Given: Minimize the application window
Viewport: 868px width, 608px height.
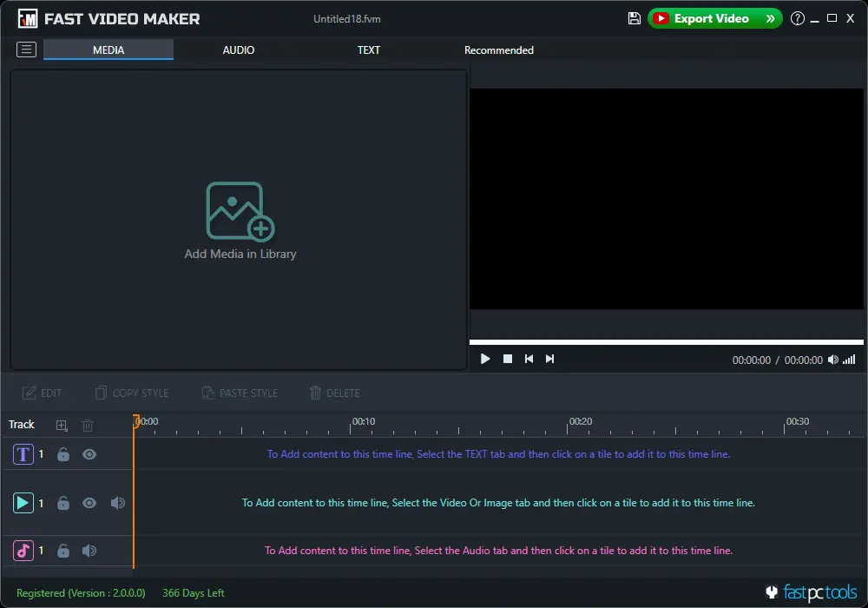Looking at the screenshot, I should [814, 19].
